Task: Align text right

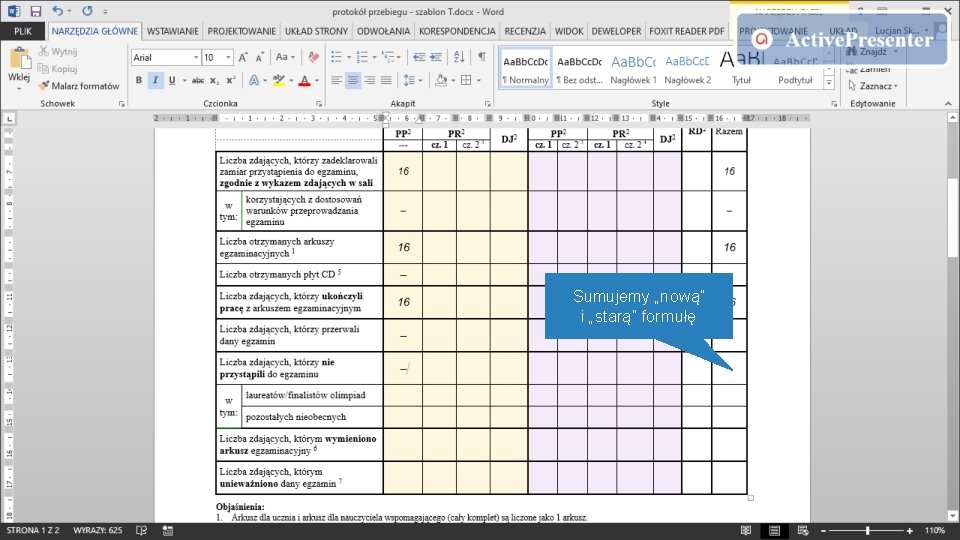Action: pos(369,80)
